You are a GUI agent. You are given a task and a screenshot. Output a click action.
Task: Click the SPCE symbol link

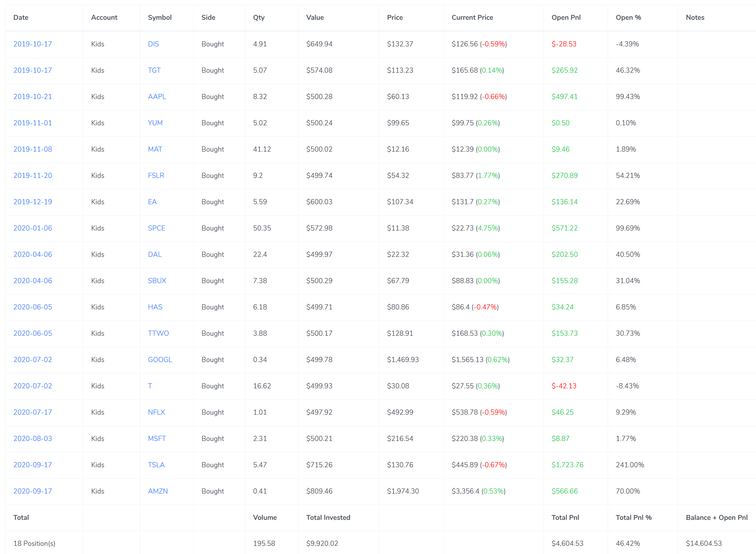(x=156, y=228)
